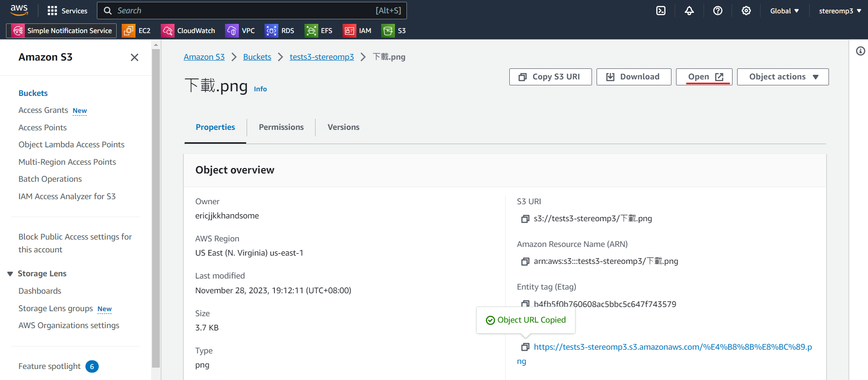Image resolution: width=868 pixels, height=380 pixels.
Task: Collapse the Storage Lens section
Action: [10, 274]
